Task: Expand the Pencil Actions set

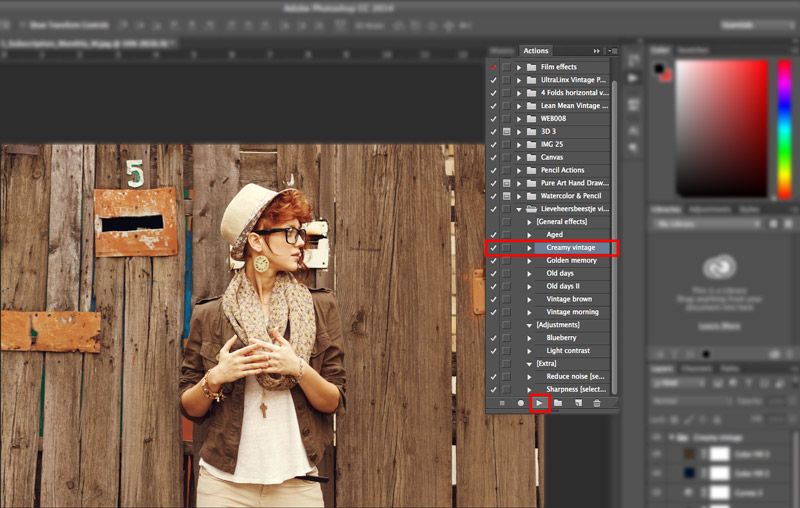Action: coord(519,170)
